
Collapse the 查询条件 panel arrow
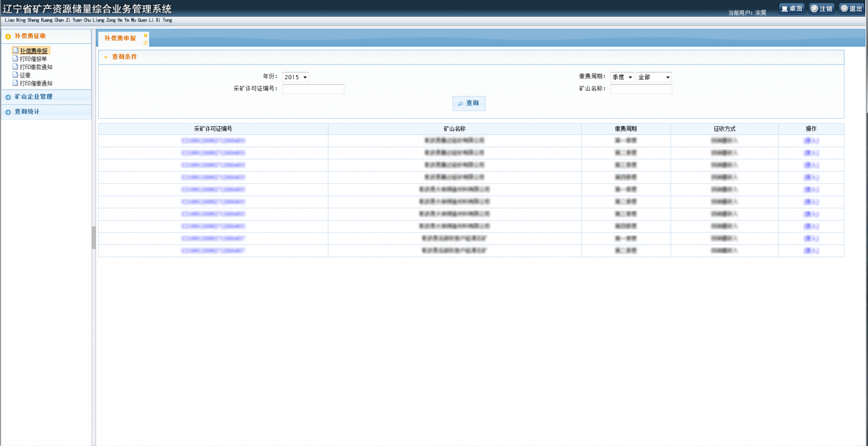(x=106, y=57)
